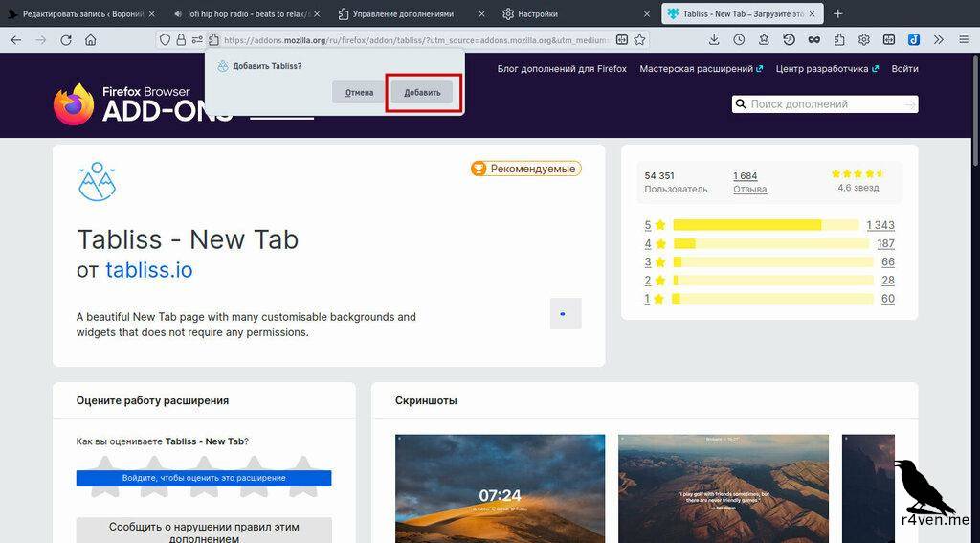Open the extensions puzzle-piece icon
This screenshot has width=980, height=543.
coord(839,40)
